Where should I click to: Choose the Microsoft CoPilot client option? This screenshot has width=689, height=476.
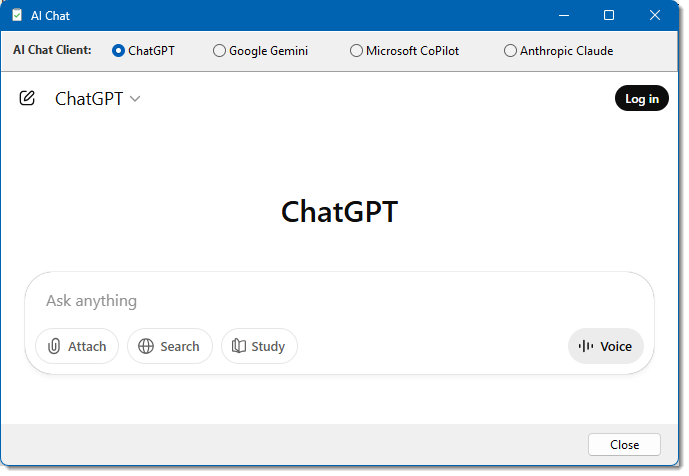coord(357,51)
